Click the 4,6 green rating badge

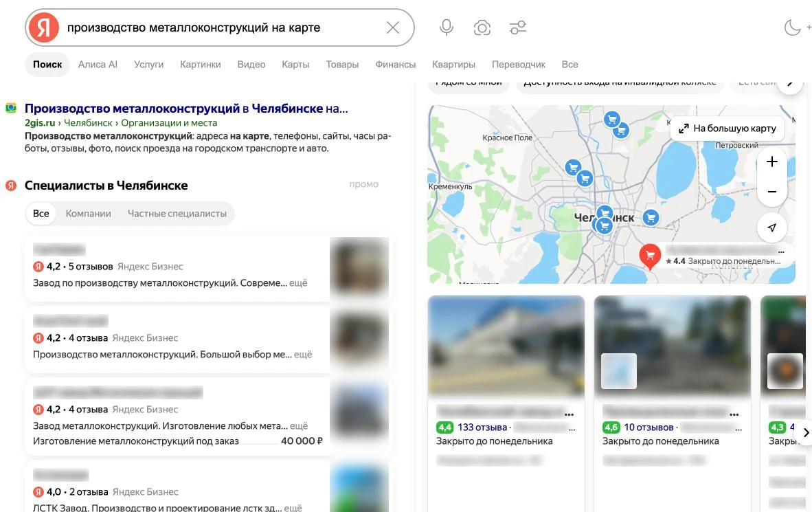pyautogui.click(x=611, y=427)
